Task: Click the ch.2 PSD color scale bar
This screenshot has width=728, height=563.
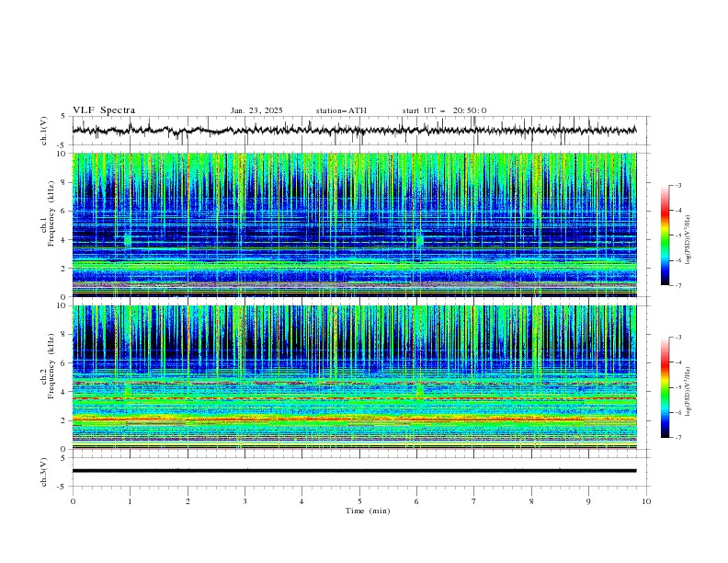Action: (x=665, y=387)
